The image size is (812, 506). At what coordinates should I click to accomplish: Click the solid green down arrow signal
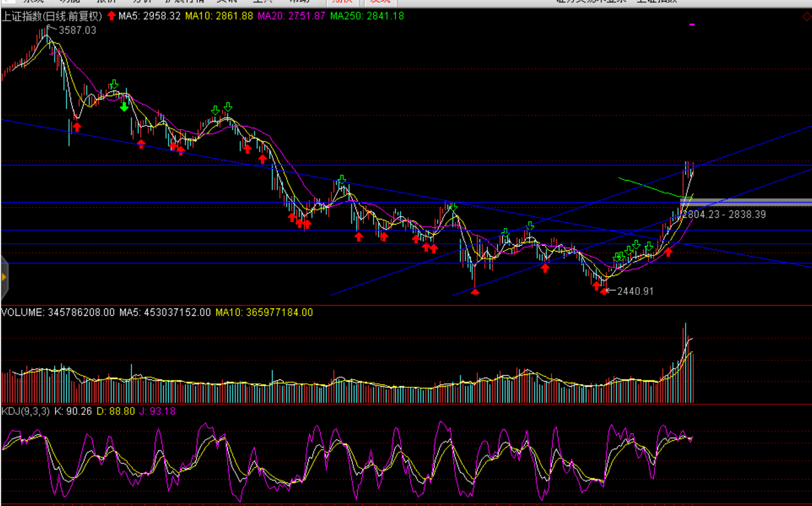pyautogui.click(x=124, y=106)
